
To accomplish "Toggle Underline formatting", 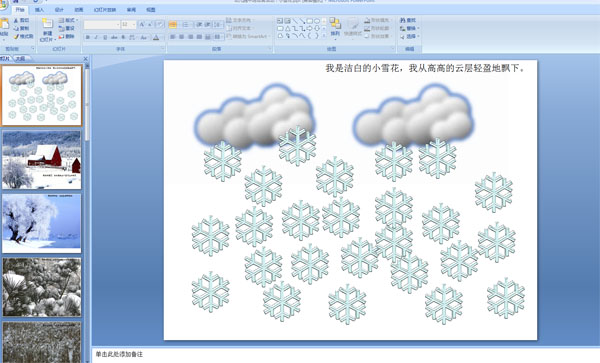I will click(105, 37).
